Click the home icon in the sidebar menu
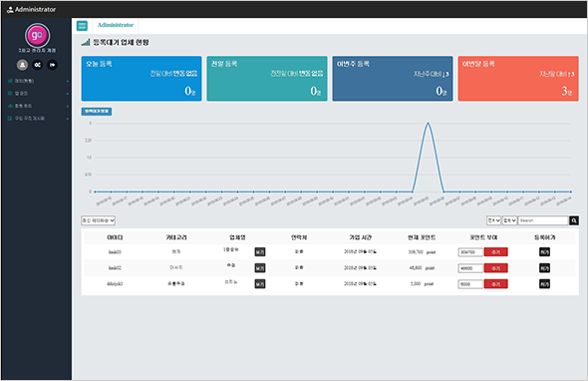 [x=10, y=81]
